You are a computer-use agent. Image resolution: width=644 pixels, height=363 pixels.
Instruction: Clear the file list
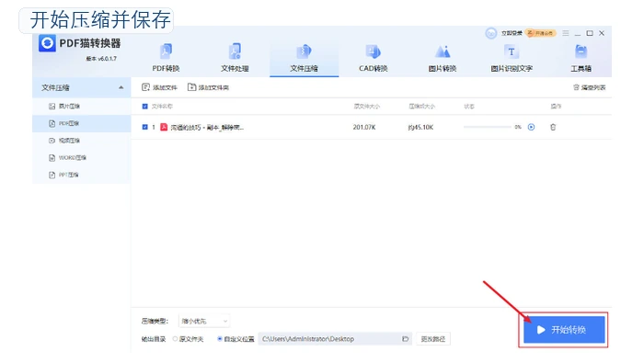coord(589,87)
